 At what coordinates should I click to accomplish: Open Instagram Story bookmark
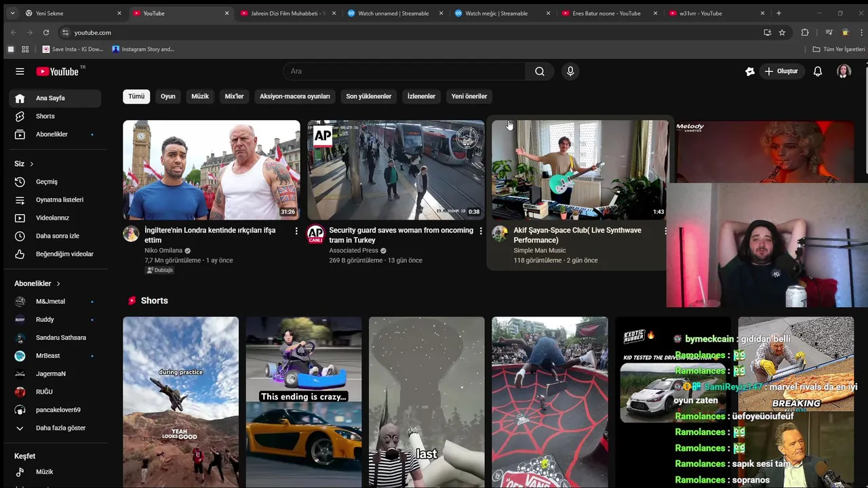tap(143, 49)
